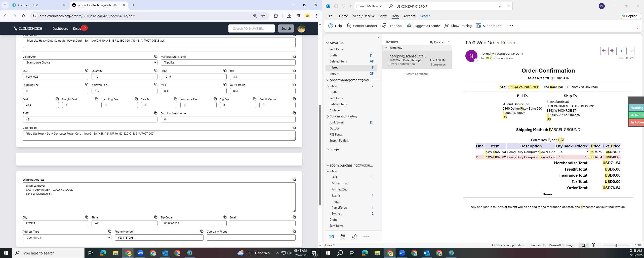Open the Address Type dropdown

coord(67,238)
